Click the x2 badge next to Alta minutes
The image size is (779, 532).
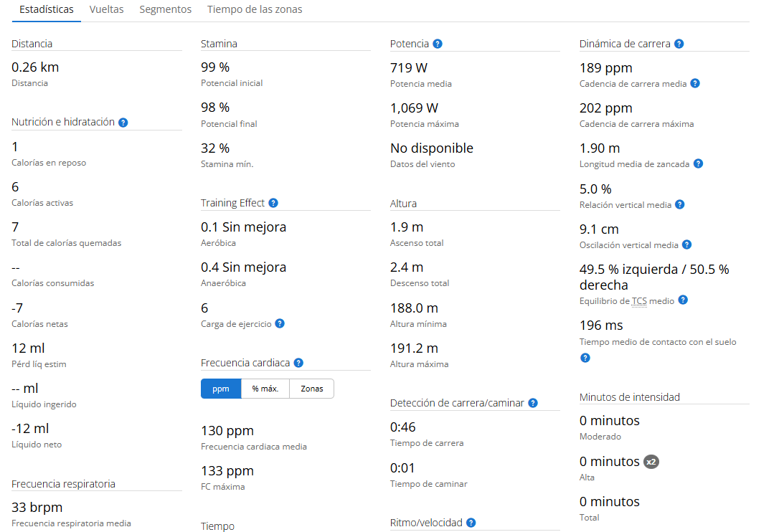(651, 462)
